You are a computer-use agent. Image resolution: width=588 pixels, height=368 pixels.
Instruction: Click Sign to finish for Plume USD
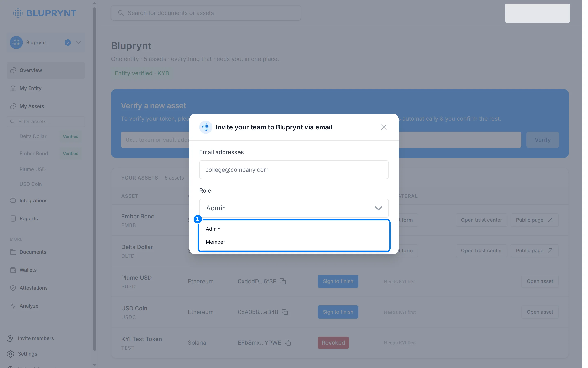click(x=338, y=281)
